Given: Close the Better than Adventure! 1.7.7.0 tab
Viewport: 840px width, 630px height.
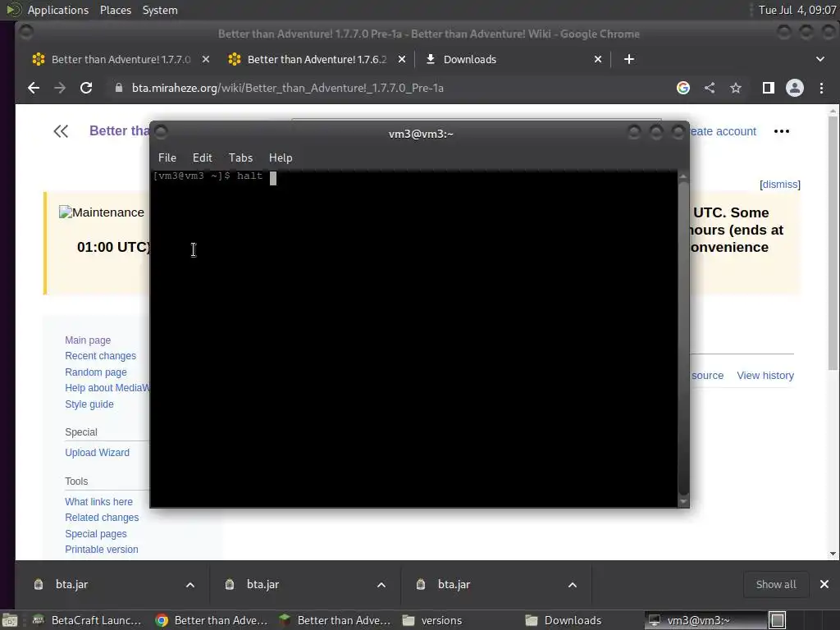Looking at the screenshot, I should [x=206, y=59].
